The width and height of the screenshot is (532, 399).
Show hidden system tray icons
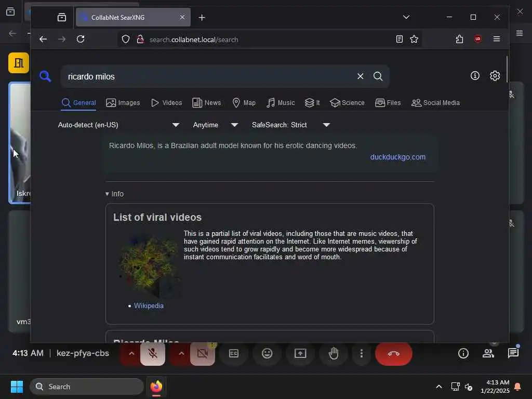438,387
